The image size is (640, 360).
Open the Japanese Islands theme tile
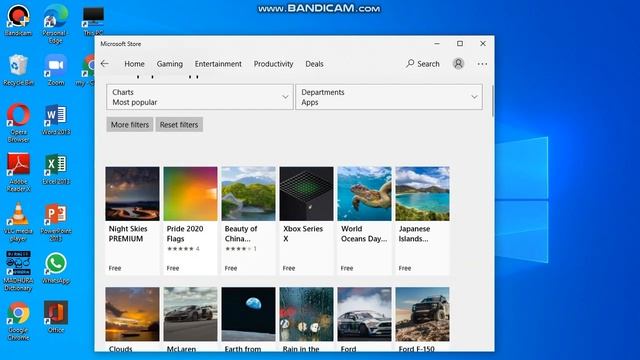(x=422, y=220)
